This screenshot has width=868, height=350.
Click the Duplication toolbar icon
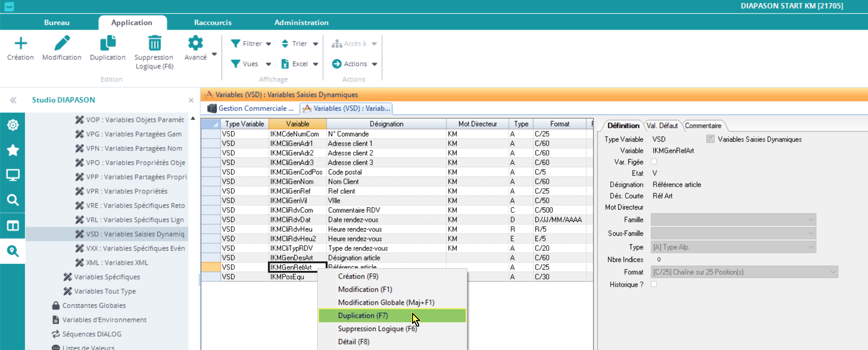(108, 44)
